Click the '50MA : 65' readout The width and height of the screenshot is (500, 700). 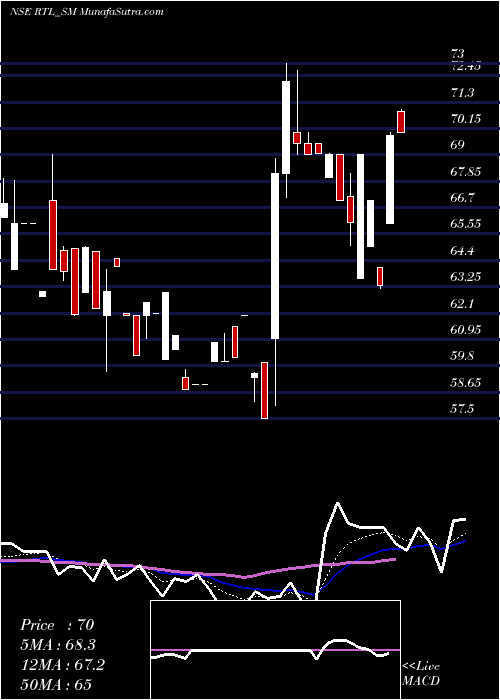(56, 685)
